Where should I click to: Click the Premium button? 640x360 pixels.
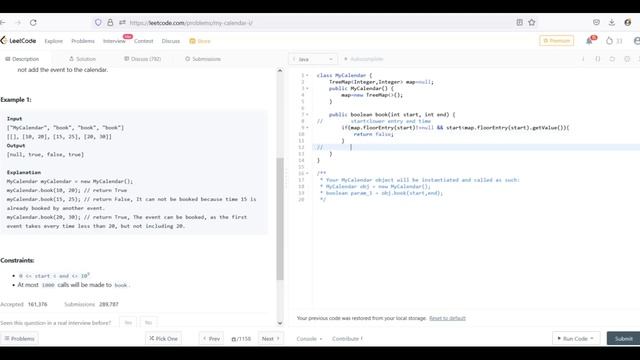tap(556, 41)
